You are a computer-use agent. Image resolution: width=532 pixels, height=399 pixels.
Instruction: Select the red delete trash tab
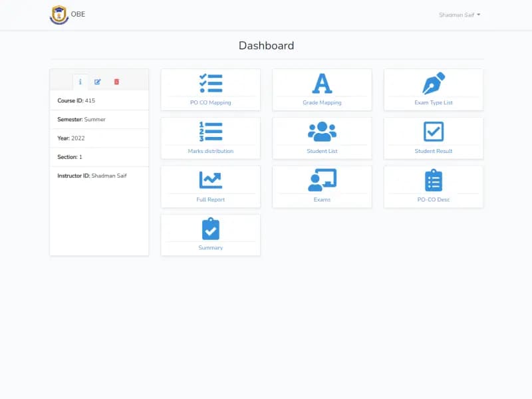116,82
